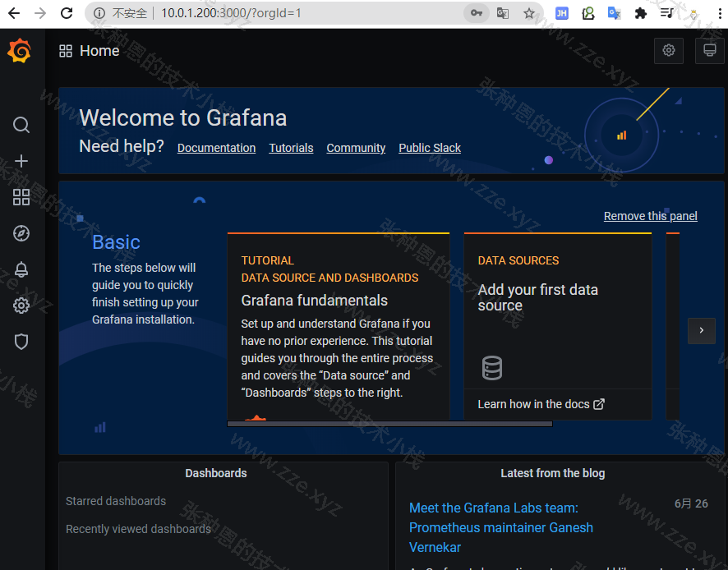
Task: Click the site info not-secure icon
Action: 99,13
